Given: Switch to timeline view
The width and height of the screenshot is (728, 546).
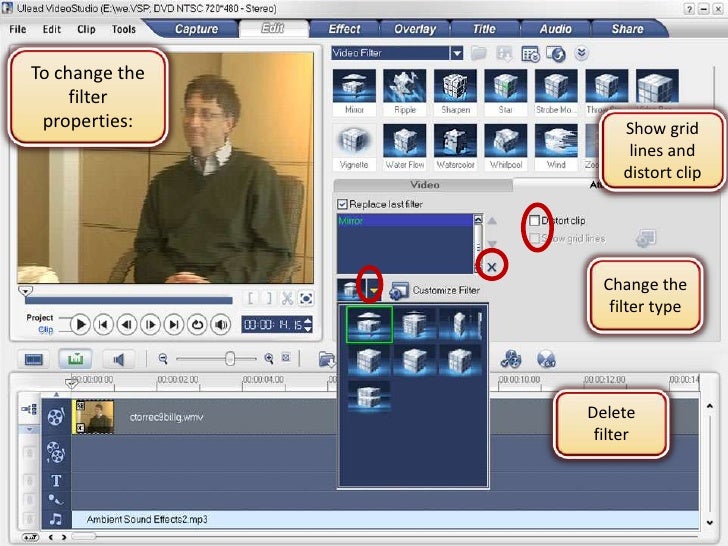Looking at the screenshot, I should [x=75, y=359].
